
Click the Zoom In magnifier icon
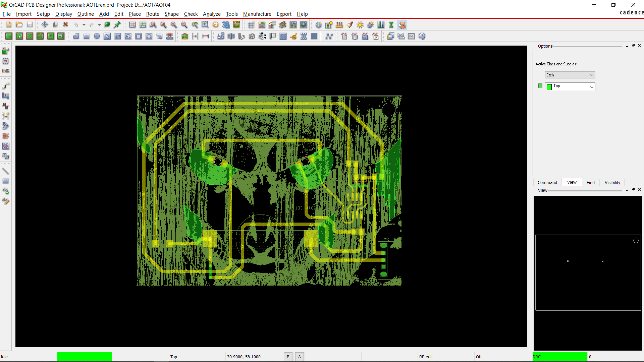[174, 25]
